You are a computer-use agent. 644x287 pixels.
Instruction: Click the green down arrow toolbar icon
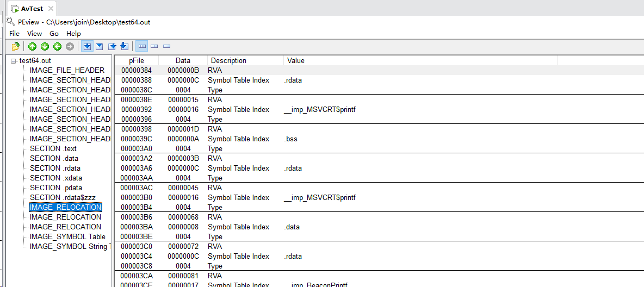45,46
